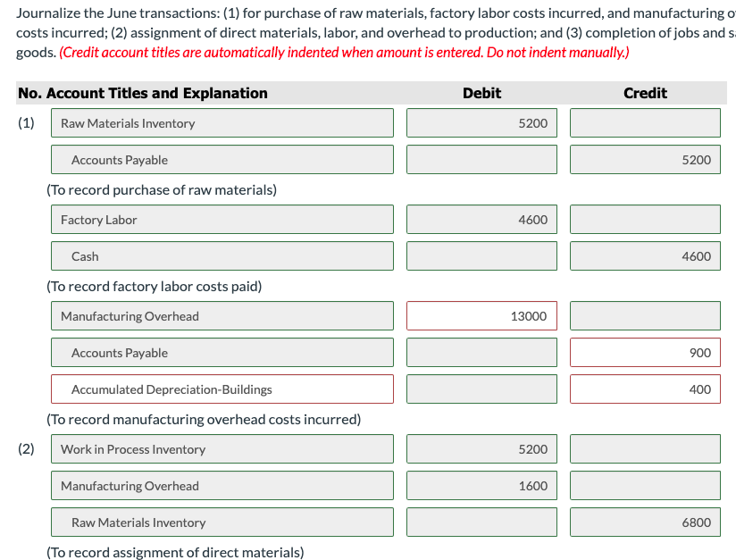Viewport: 736px width, 560px height.
Task: Click the first Accounts Payable account field
Action: [x=222, y=160]
